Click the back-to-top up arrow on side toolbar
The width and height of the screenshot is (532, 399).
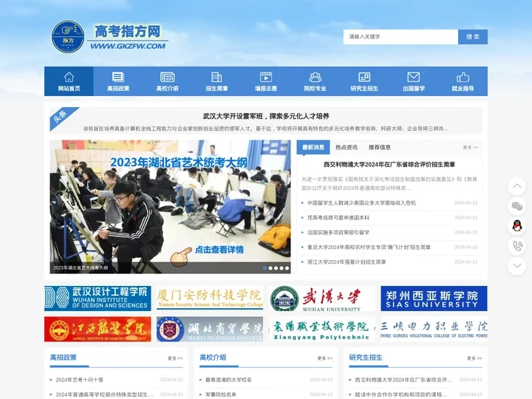(x=516, y=186)
